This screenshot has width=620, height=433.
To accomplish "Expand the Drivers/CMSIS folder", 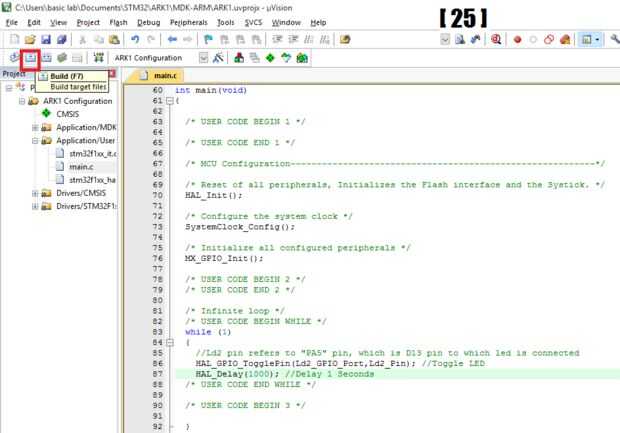I will pos(35,193).
